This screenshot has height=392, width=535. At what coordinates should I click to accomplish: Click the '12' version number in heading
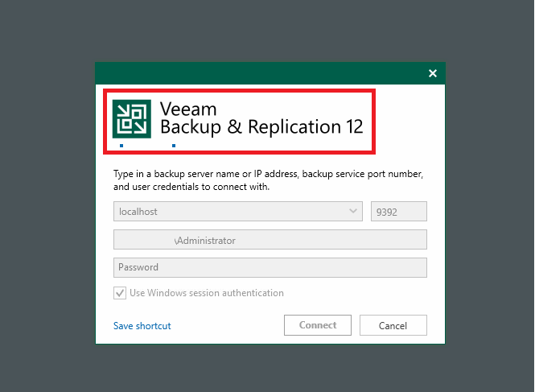(355, 127)
